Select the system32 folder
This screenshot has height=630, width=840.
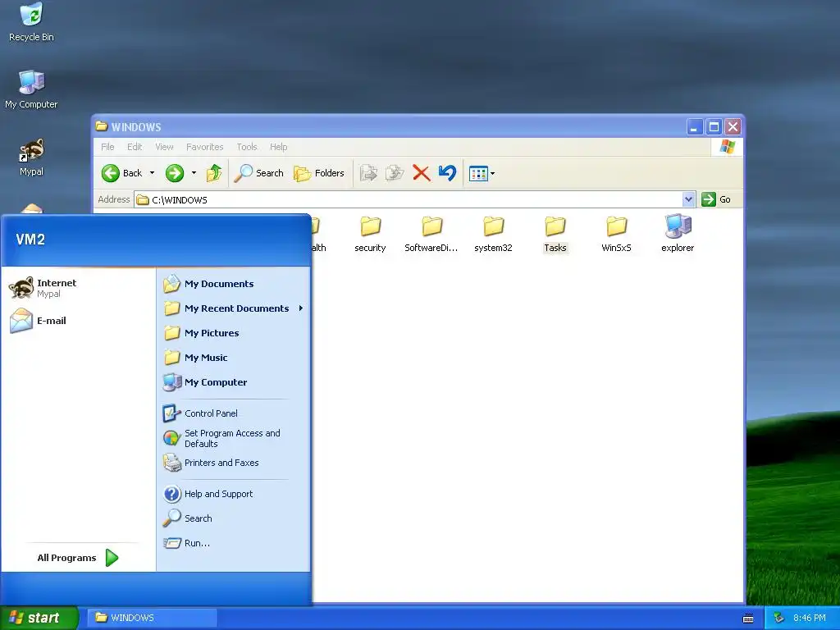(x=493, y=234)
